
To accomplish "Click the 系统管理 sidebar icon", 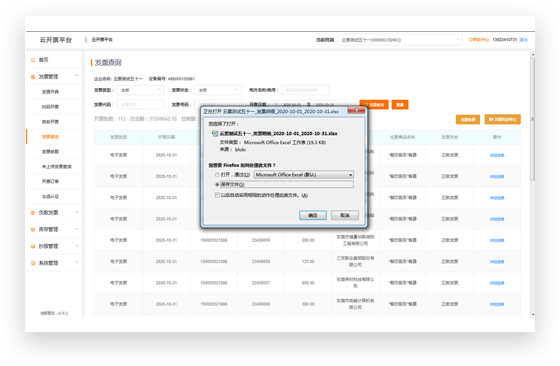I will [33, 263].
